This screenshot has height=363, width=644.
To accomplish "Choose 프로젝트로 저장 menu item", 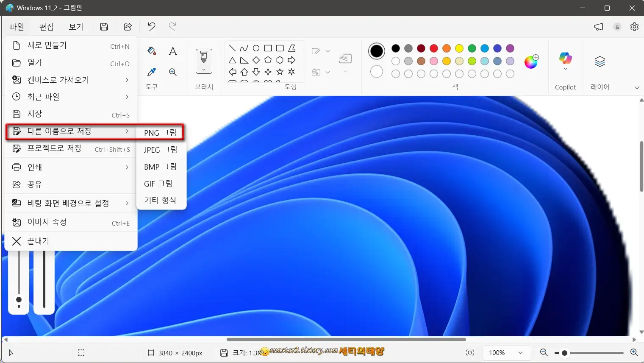I will pyautogui.click(x=71, y=148).
